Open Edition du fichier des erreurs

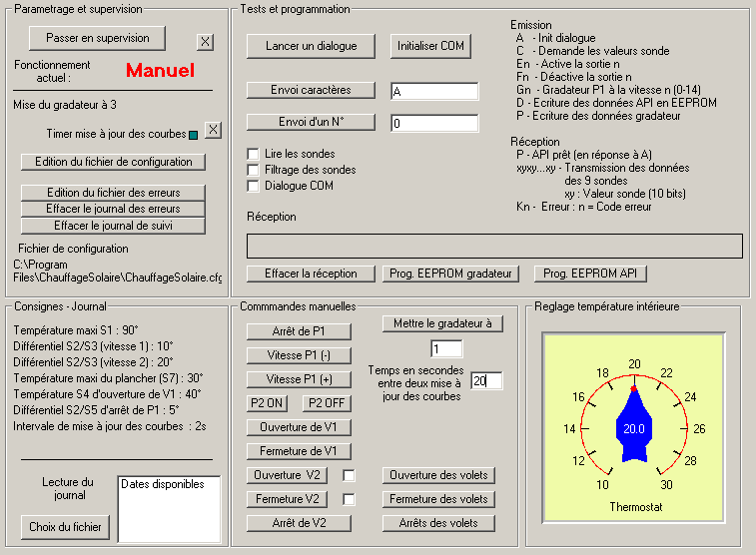[x=113, y=193]
